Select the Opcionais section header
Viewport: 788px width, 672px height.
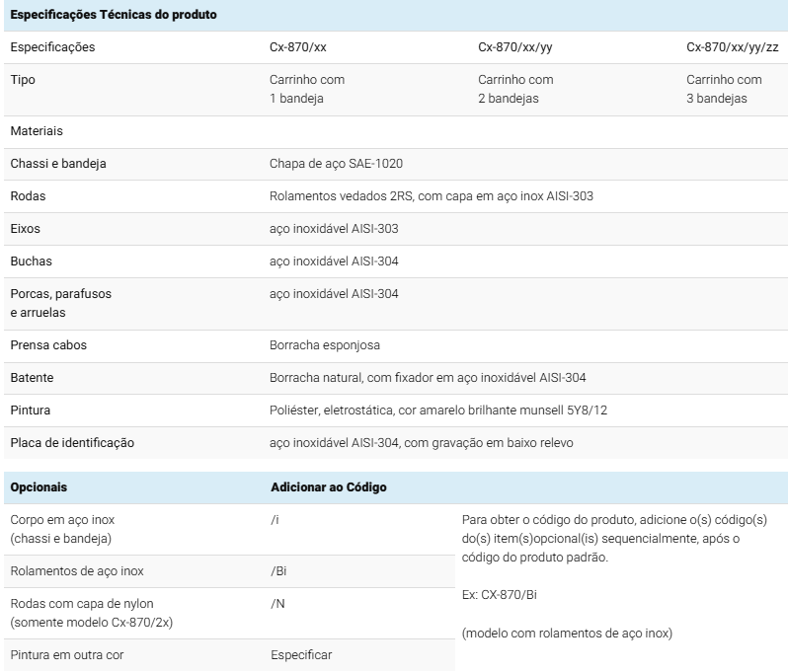coord(39,487)
